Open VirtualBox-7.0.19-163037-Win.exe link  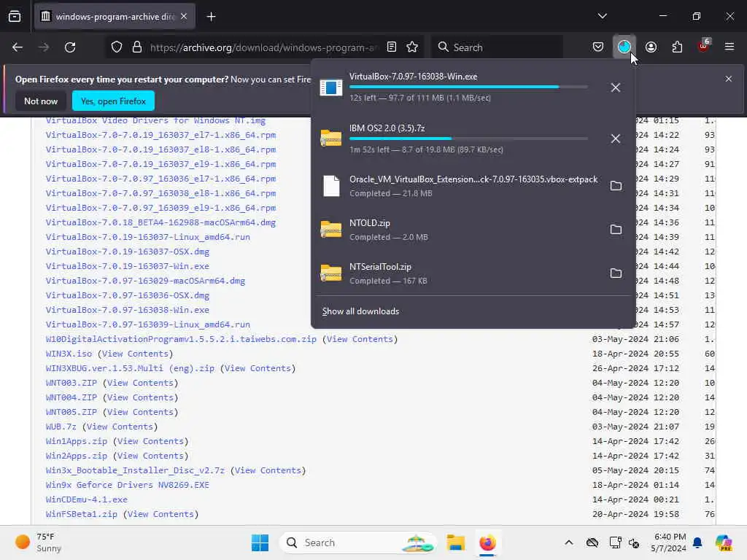127,266
